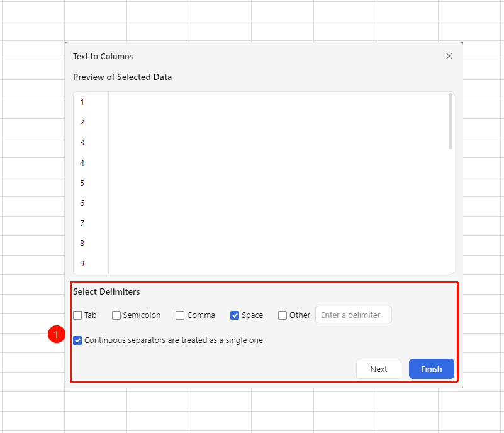Viewport: 504px width, 433px height.
Task: Close the Text to Columns dialog
Action: [449, 56]
